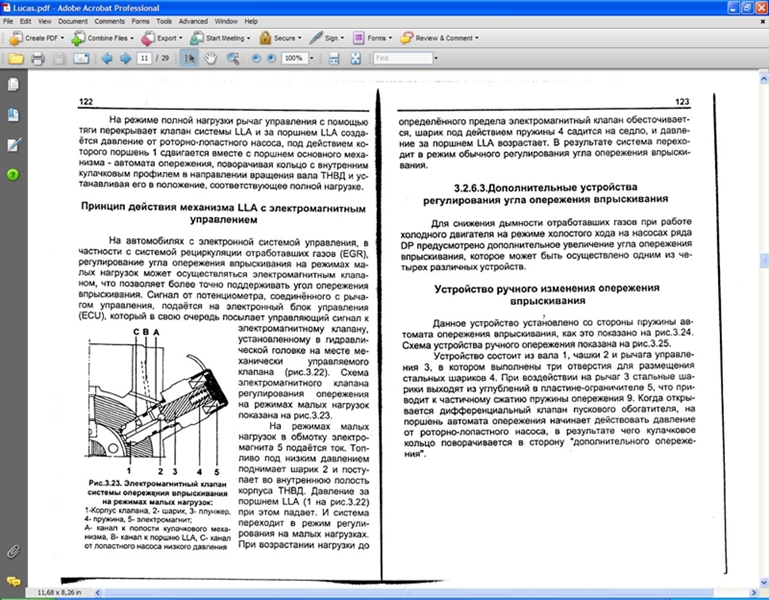Open the Pages panel in the sidebar

13,86
